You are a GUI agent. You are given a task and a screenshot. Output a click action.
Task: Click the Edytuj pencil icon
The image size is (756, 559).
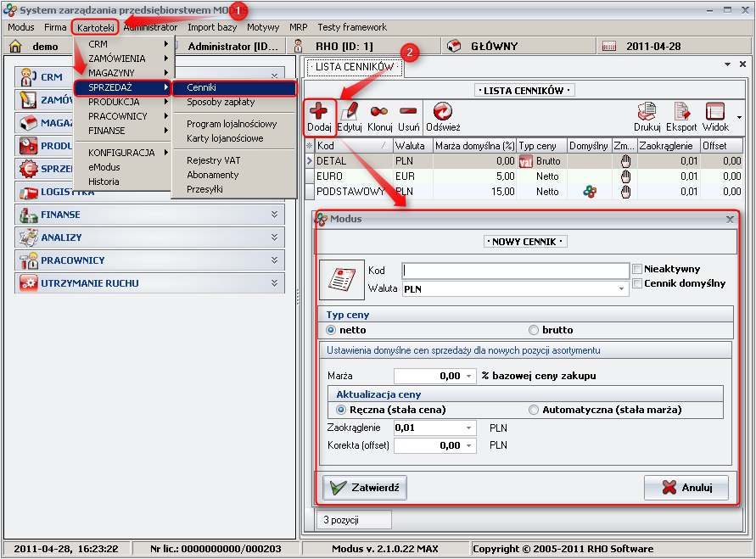(x=350, y=112)
